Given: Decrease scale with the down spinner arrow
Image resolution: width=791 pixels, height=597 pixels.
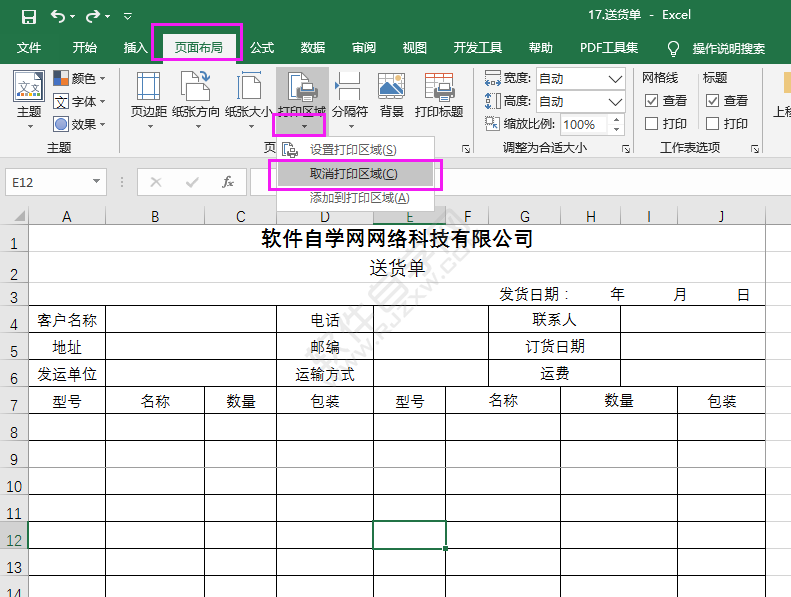Looking at the screenshot, I should [x=616, y=130].
